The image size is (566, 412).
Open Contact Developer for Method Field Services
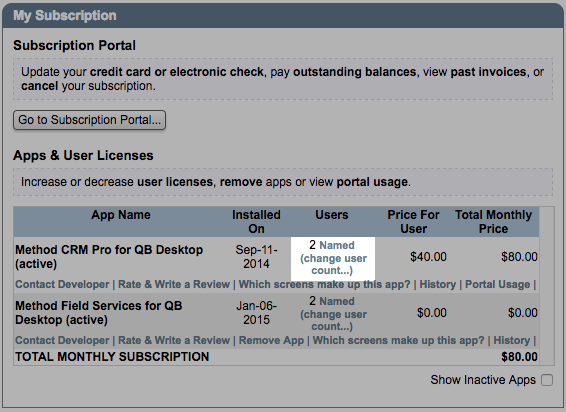62,340
